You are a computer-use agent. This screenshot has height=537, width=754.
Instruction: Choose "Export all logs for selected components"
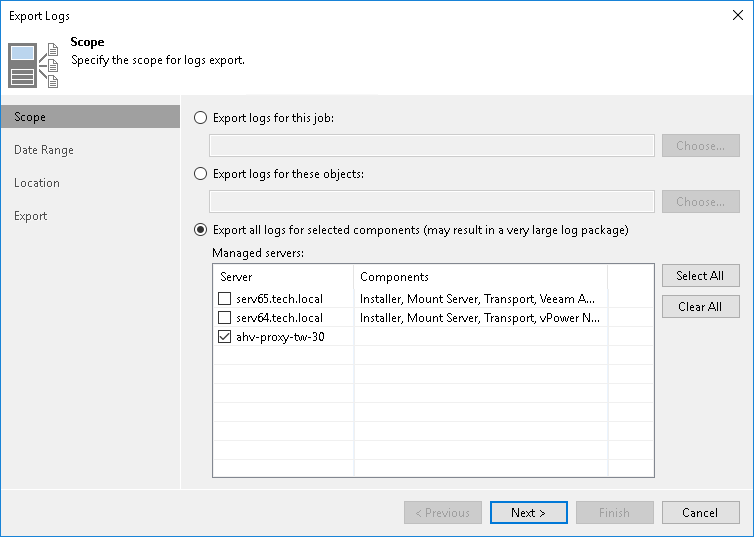tap(201, 230)
